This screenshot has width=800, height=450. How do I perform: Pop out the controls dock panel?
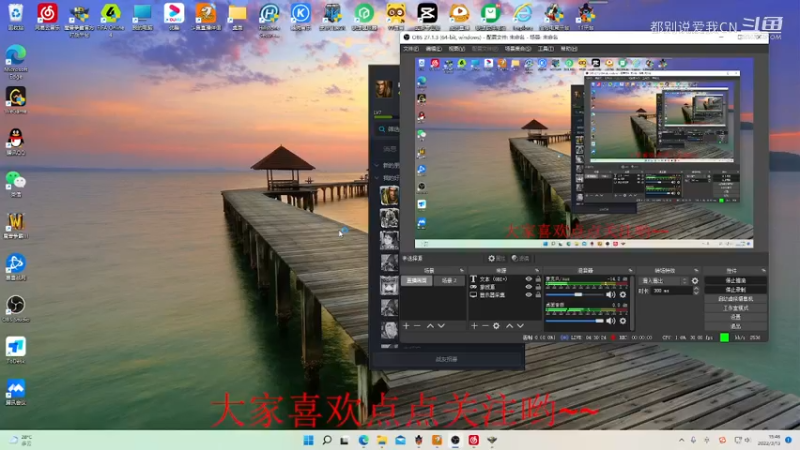[763, 270]
